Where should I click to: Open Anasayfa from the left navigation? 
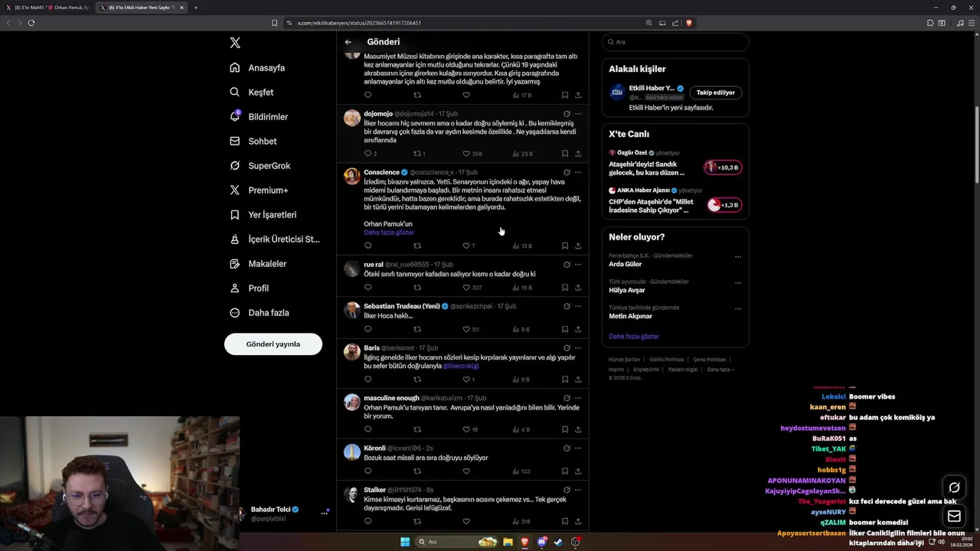point(257,67)
